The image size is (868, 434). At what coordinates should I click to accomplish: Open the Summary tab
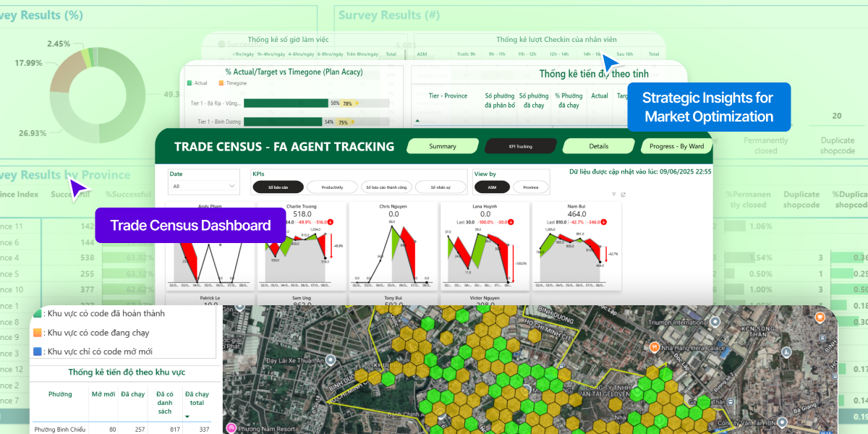443,146
